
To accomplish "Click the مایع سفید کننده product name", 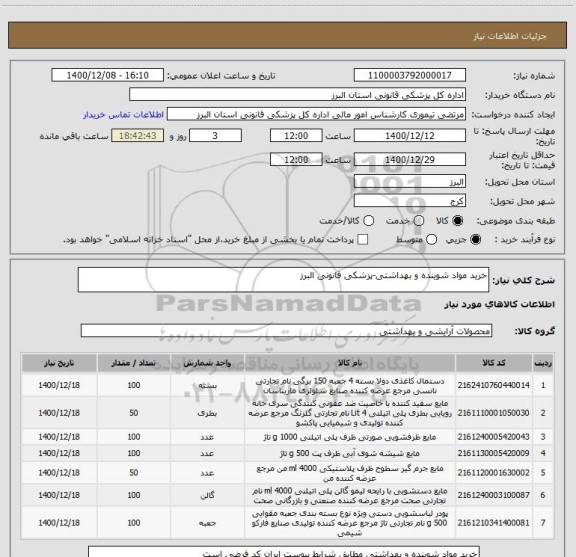I will point(350,413).
